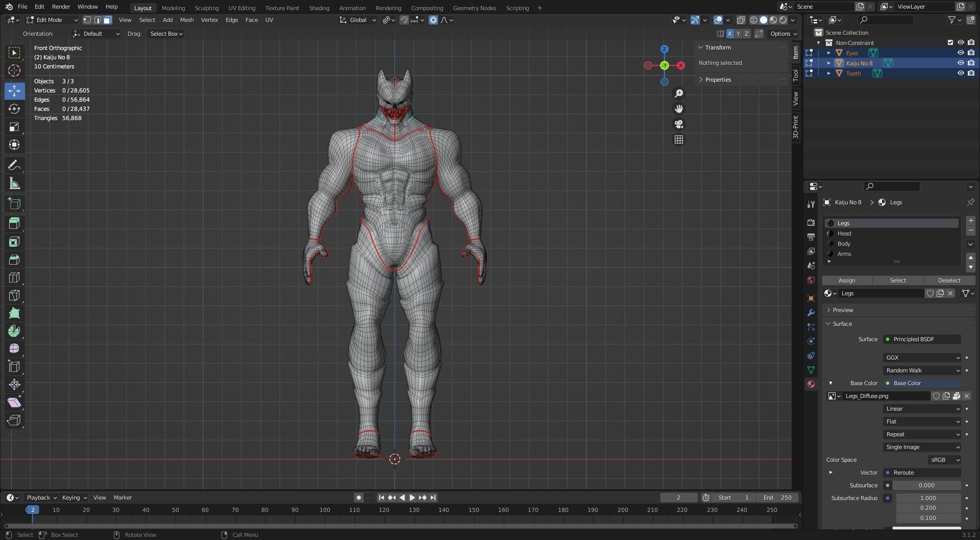Open the Modifier properties wrench tab
980x540 pixels.
tap(811, 313)
